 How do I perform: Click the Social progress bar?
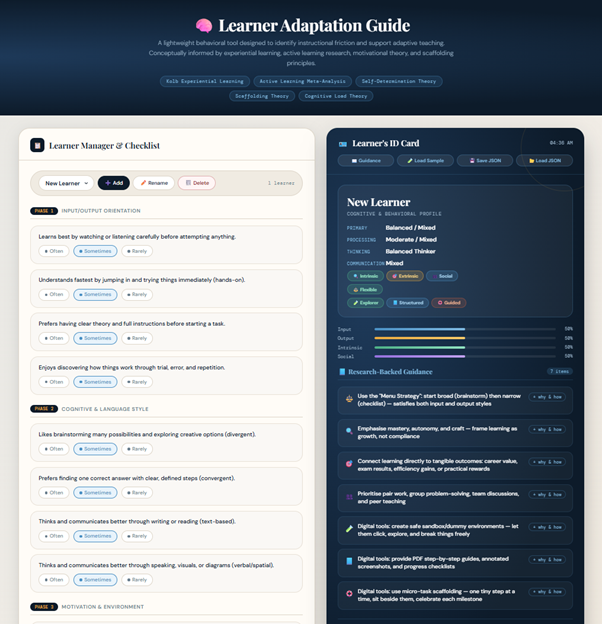[465, 356]
